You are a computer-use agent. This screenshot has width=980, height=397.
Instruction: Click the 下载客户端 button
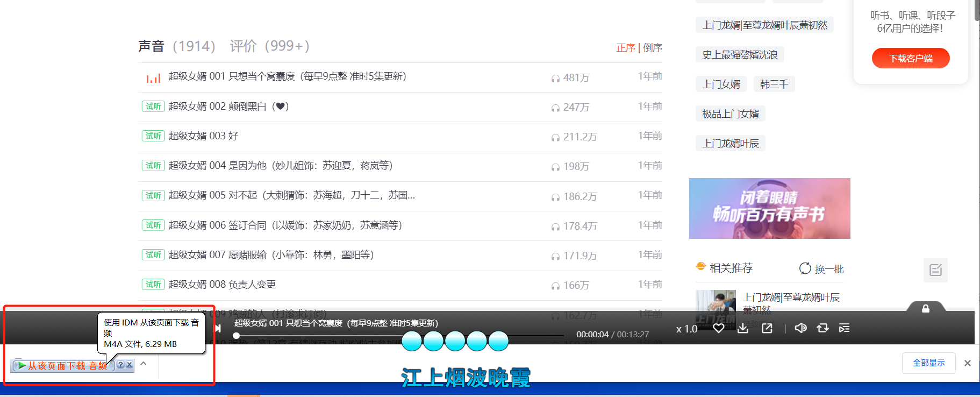tap(911, 58)
